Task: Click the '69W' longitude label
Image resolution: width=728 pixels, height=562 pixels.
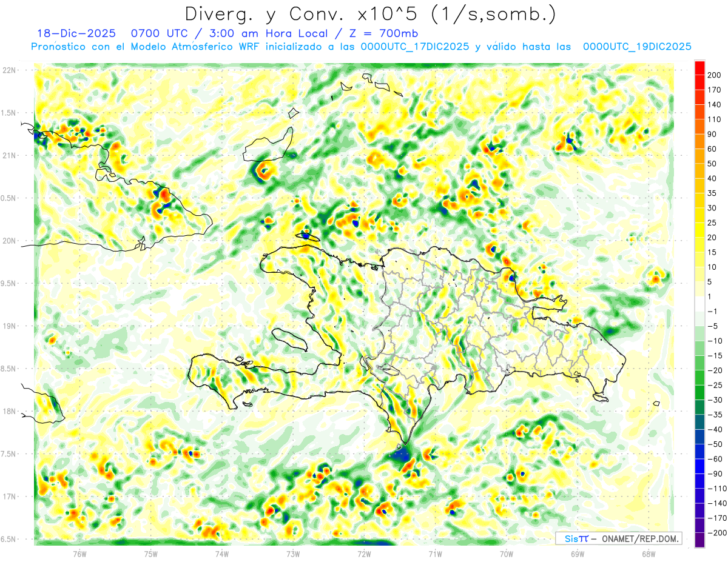Action: pyautogui.click(x=578, y=554)
